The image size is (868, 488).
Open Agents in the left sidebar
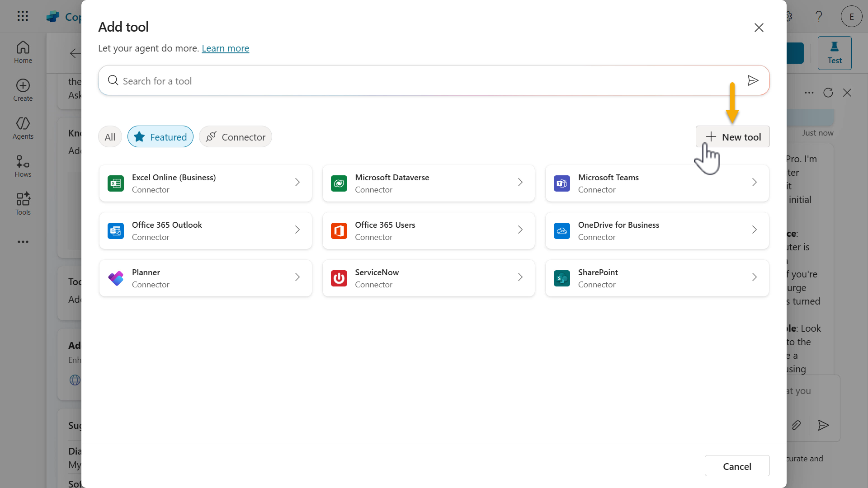[x=23, y=128]
